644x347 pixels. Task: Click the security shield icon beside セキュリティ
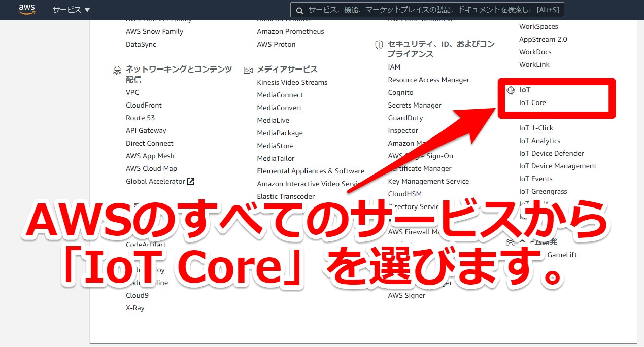(x=379, y=45)
